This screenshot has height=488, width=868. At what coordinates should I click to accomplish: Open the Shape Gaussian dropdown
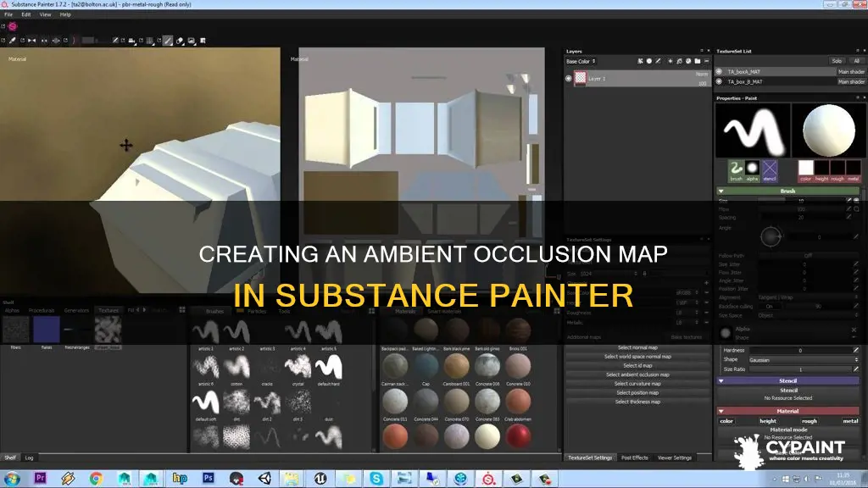[804, 359]
